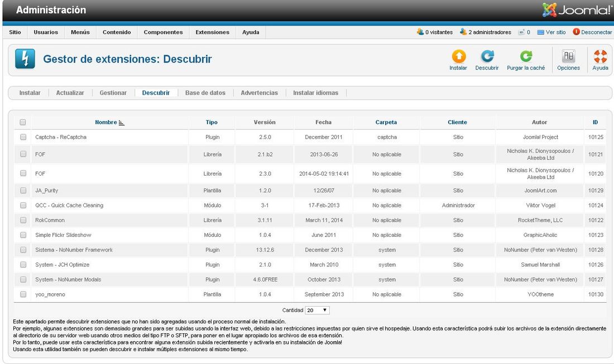The image size is (614, 364).
Task: Click the '17-Feb-2013' date cell
Action: pos(324,205)
